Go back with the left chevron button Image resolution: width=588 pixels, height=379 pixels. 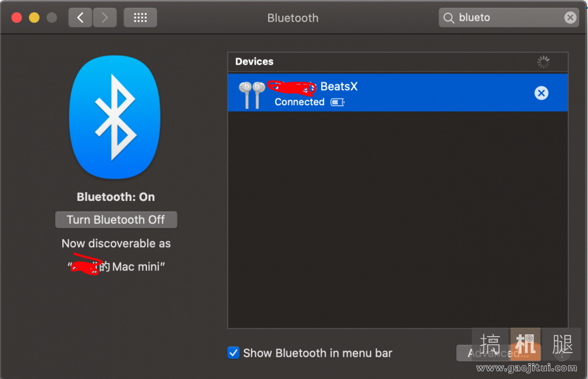coord(80,18)
